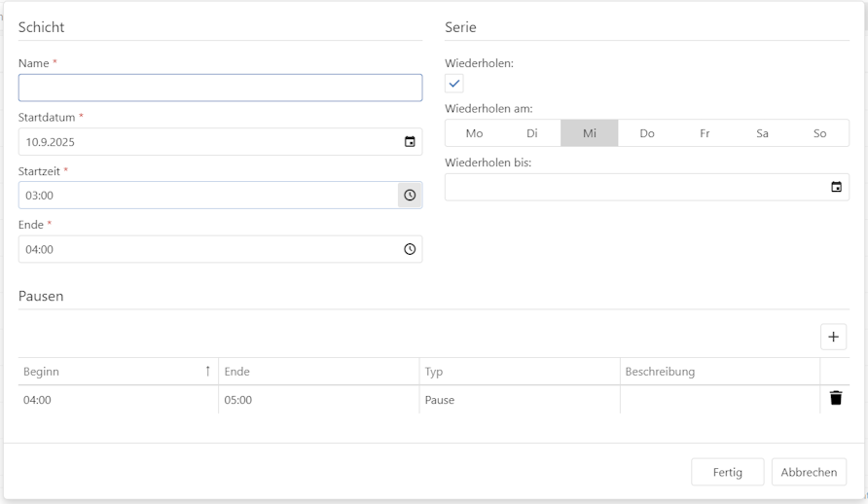Sort by Beginn using the arrow icon
The image size is (868, 504).
(207, 372)
